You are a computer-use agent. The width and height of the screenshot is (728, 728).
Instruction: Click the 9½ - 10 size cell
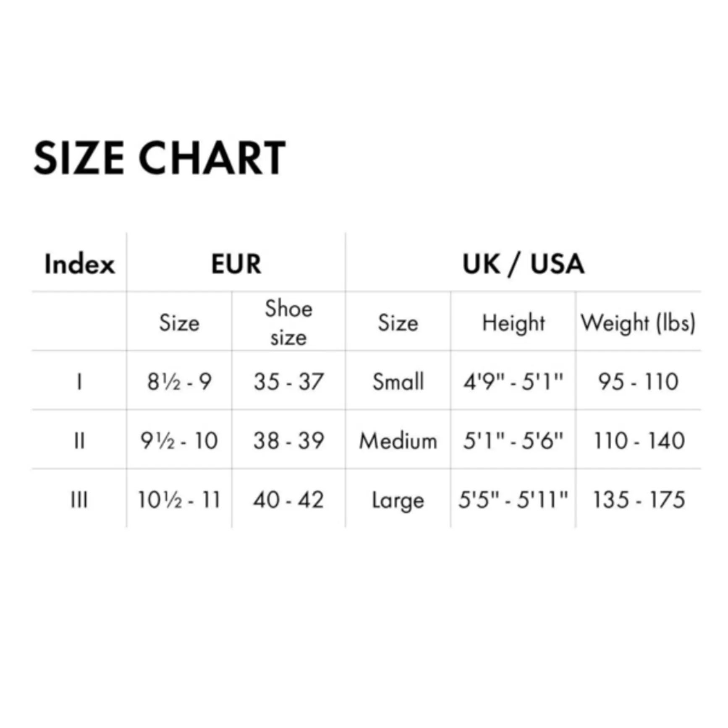click(179, 441)
